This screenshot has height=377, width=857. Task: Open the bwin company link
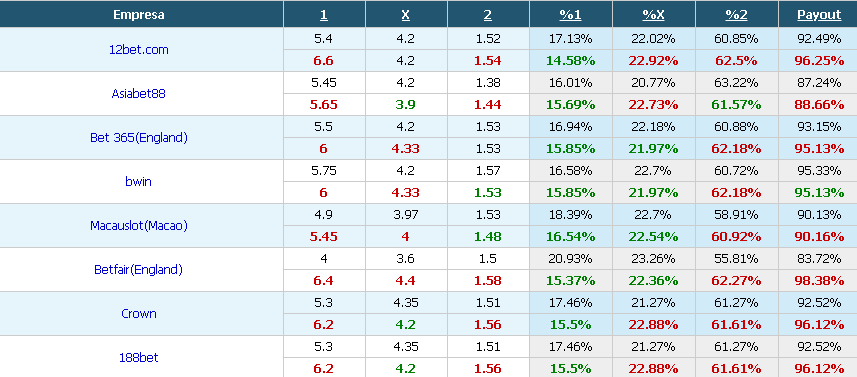138,181
